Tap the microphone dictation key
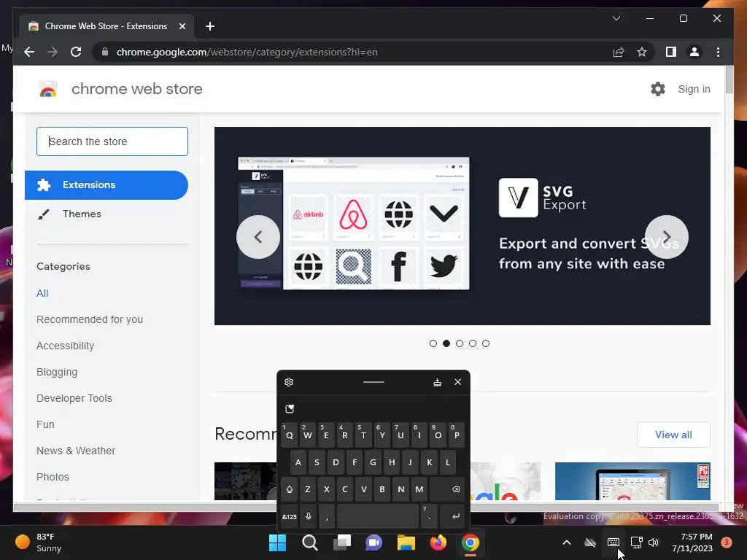Image resolution: width=747 pixels, height=560 pixels. (309, 516)
